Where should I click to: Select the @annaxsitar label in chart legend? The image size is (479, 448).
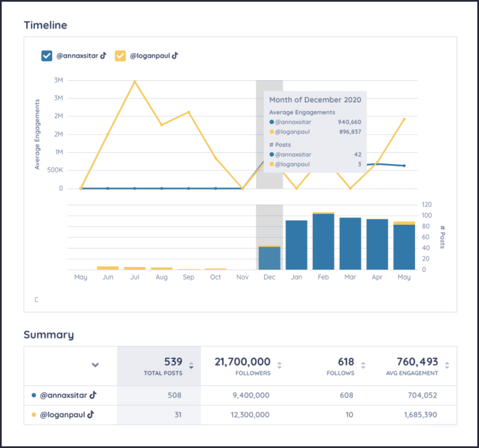tap(77, 55)
